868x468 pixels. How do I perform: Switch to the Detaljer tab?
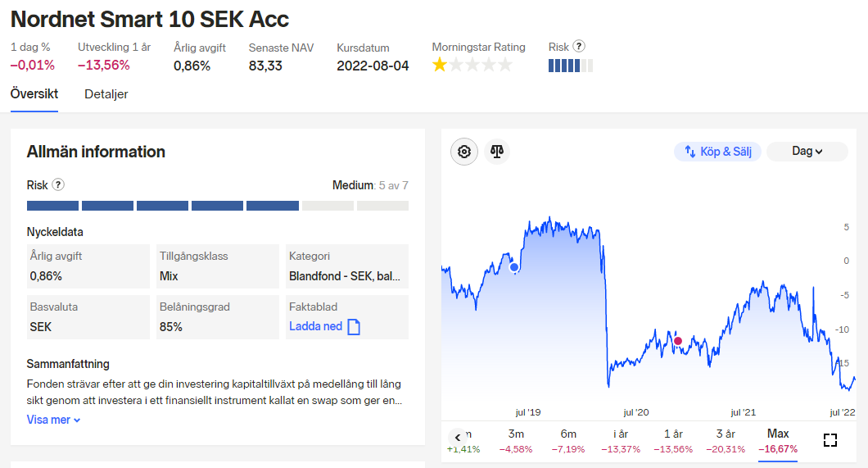point(106,94)
